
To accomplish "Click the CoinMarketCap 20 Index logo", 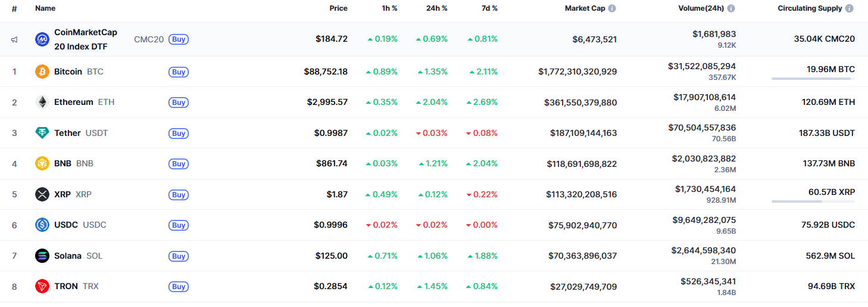I will (42, 39).
